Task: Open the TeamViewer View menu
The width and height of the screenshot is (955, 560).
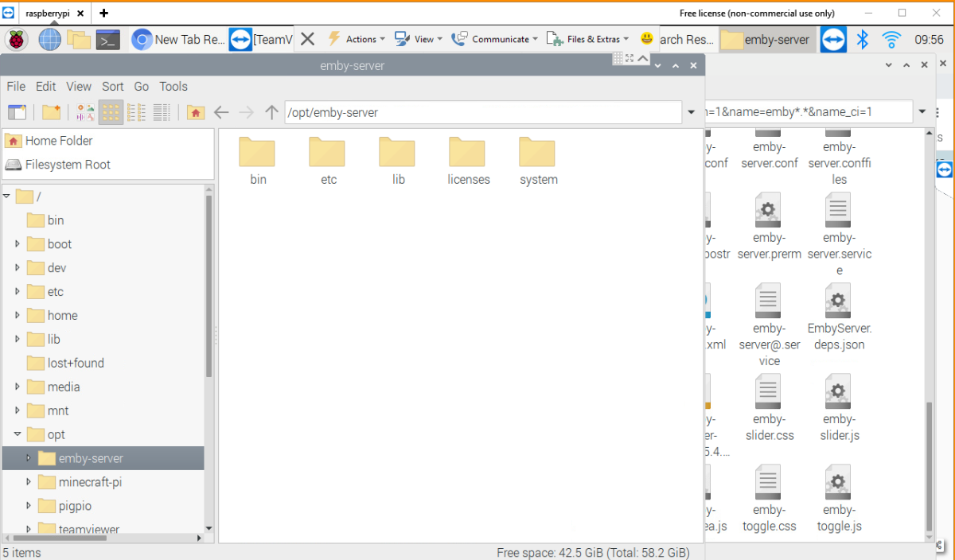Action: tap(419, 39)
